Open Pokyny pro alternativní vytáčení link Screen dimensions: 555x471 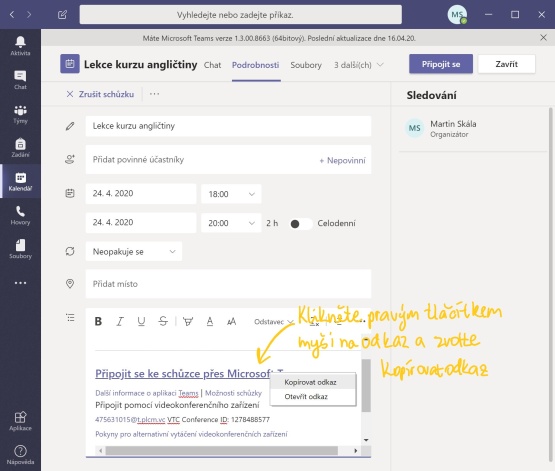(x=191, y=434)
